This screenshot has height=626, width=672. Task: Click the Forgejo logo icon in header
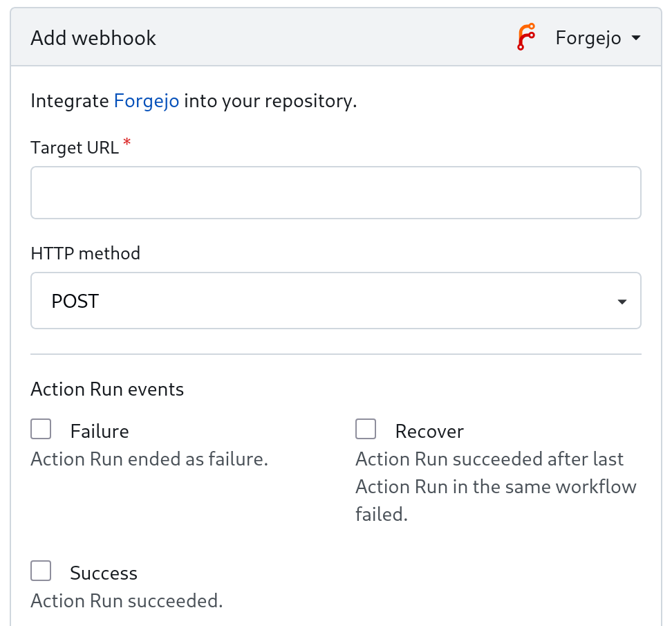pyautogui.click(x=527, y=37)
